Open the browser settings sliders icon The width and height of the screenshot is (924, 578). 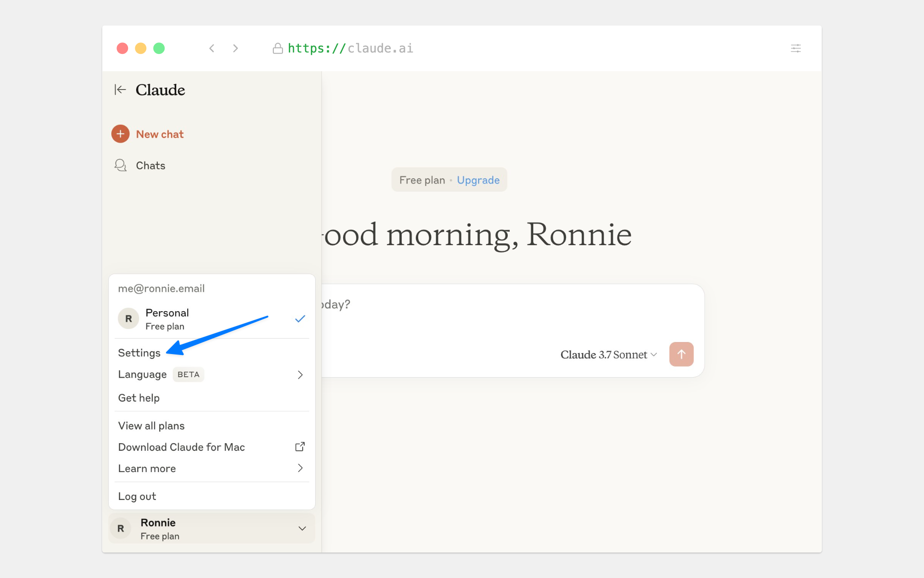796,48
